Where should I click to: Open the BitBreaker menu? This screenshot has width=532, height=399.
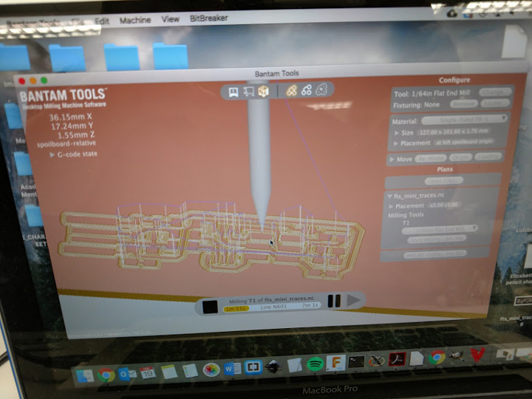click(208, 18)
